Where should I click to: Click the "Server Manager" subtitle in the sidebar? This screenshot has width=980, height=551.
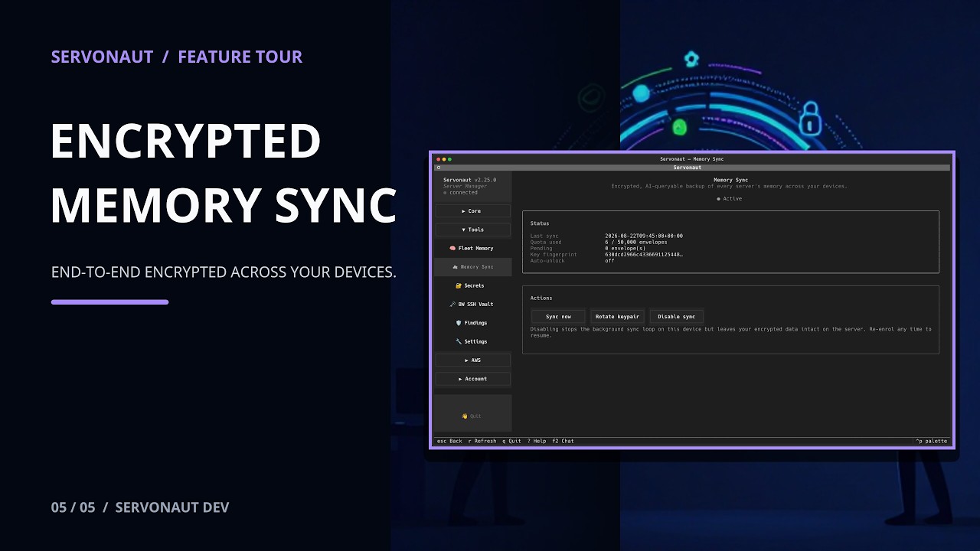coord(465,187)
